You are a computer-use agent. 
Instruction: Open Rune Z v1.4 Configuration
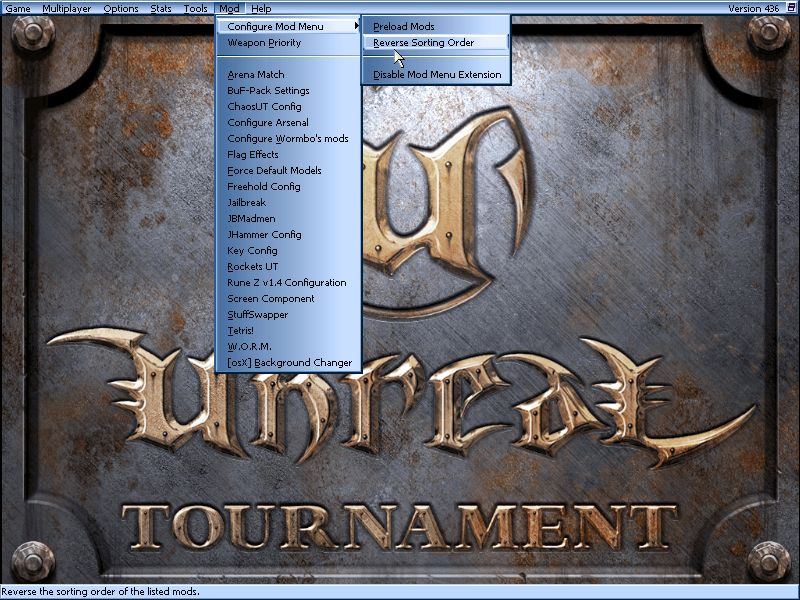click(287, 283)
